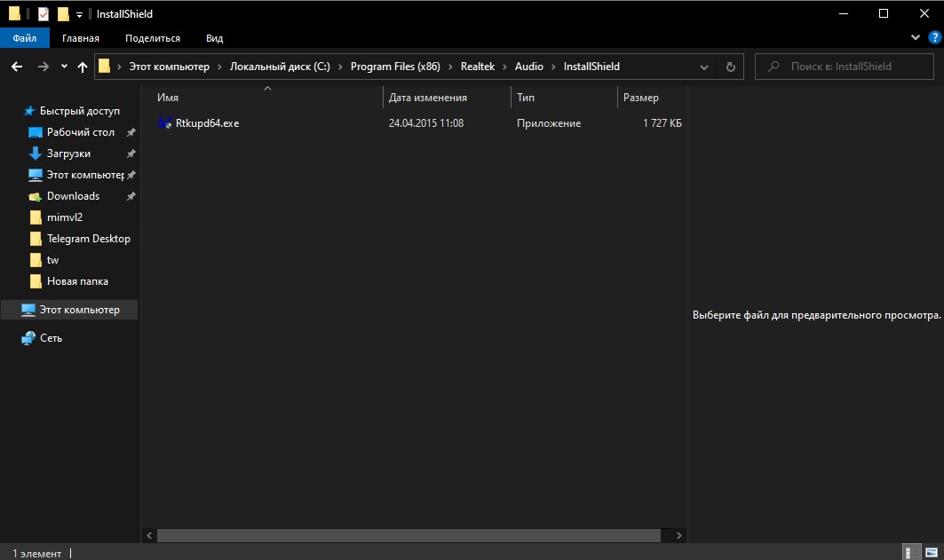This screenshot has height=560, width=944.
Task: Select the highlighted Этот компьютер navigation item
Action: tap(70, 310)
